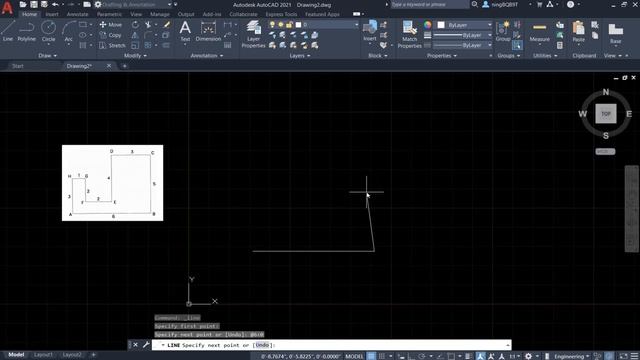The image size is (640, 360).
Task: Open the Home ribbon tab
Action: (29, 14)
